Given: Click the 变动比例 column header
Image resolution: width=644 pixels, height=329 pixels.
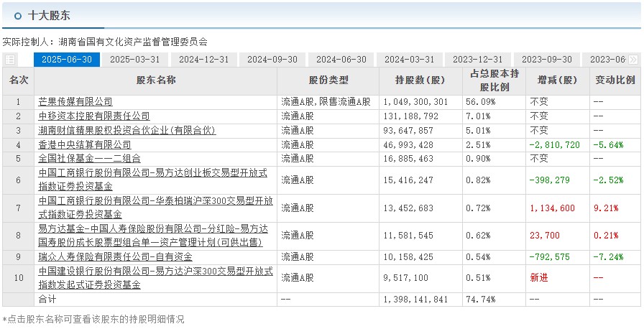Looking at the screenshot, I should point(615,81).
